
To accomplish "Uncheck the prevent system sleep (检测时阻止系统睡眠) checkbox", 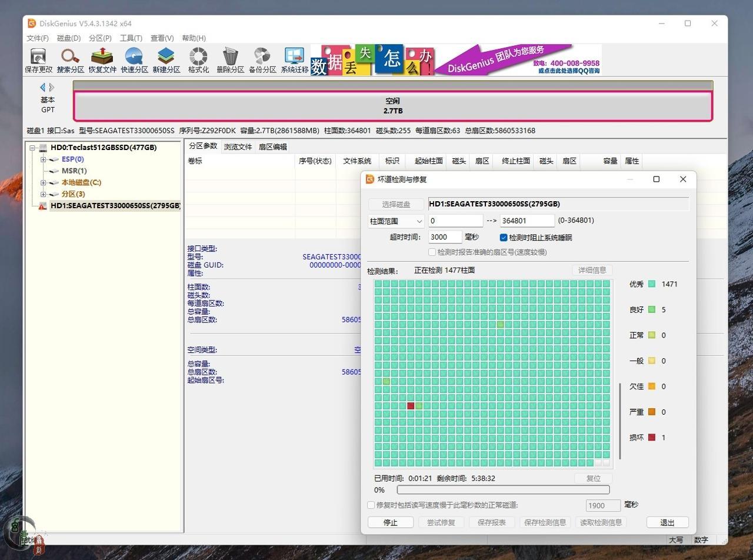I will click(504, 238).
